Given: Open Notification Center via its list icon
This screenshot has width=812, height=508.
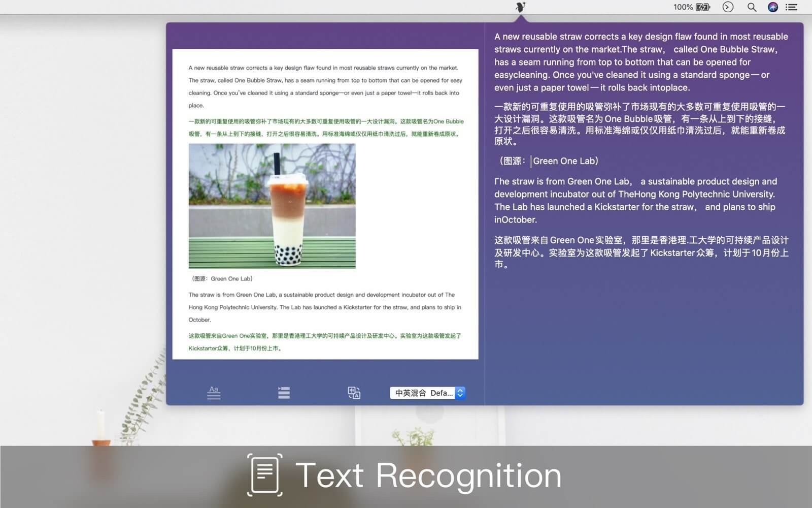Looking at the screenshot, I should coord(791,7).
